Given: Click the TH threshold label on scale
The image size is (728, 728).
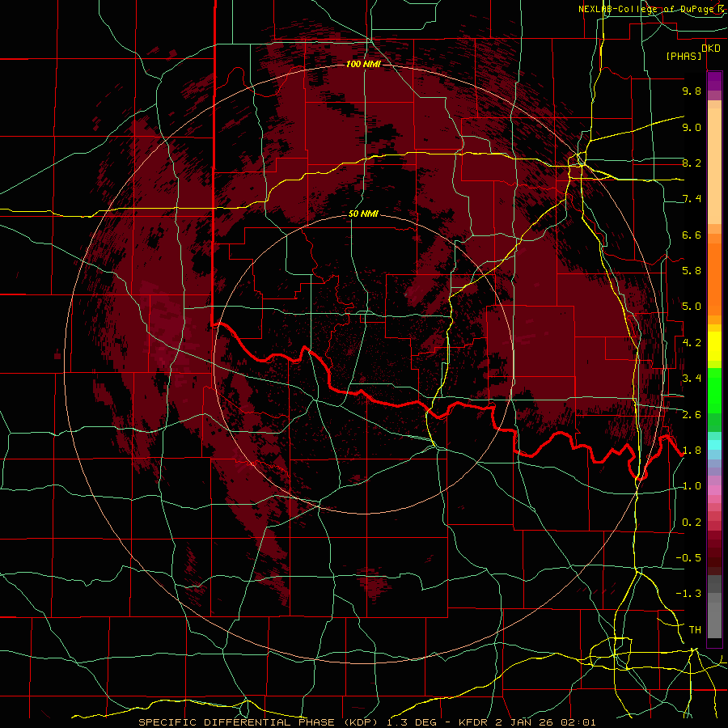Looking at the screenshot, I should click(695, 630).
